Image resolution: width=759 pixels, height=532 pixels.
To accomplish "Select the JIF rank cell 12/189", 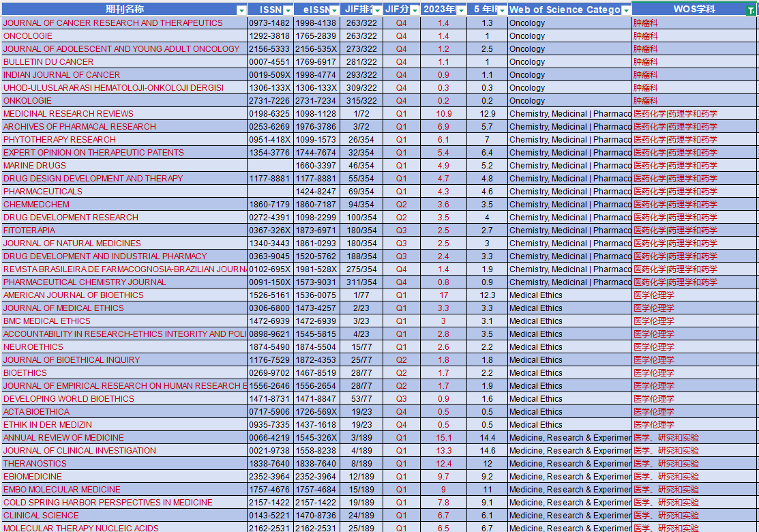I will coord(361,476).
